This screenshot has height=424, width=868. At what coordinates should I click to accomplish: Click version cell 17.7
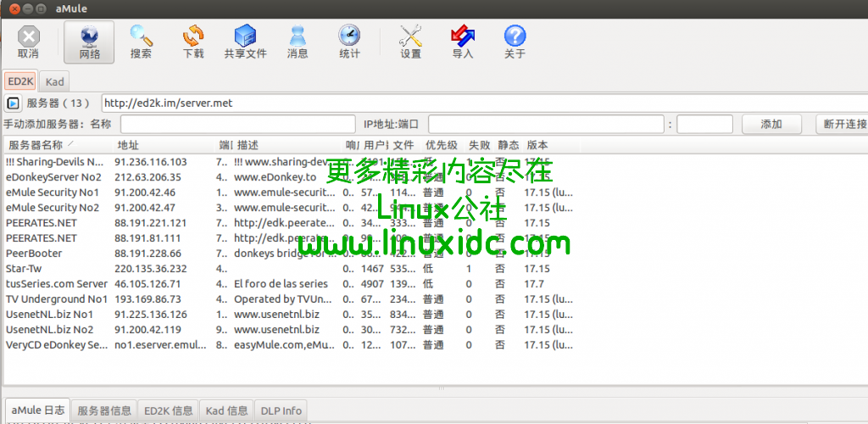pyautogui.click(x=534, y=284)
